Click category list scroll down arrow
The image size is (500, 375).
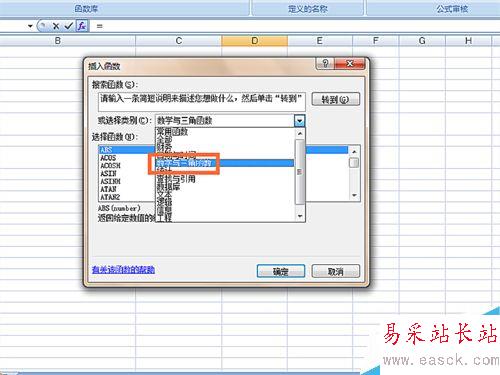(x=300, y=216)
